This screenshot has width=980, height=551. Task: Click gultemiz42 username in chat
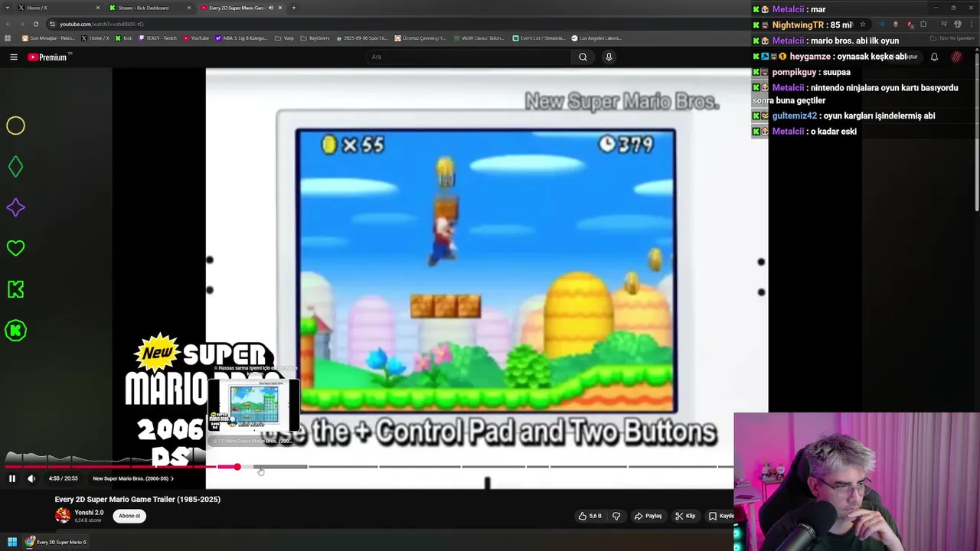pyautogui.click(x=794, y=116)
